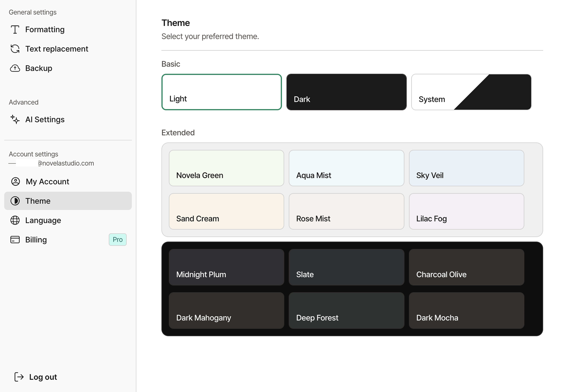Click the 'General settings' section label
565x392 pixels.
(33, 12)
